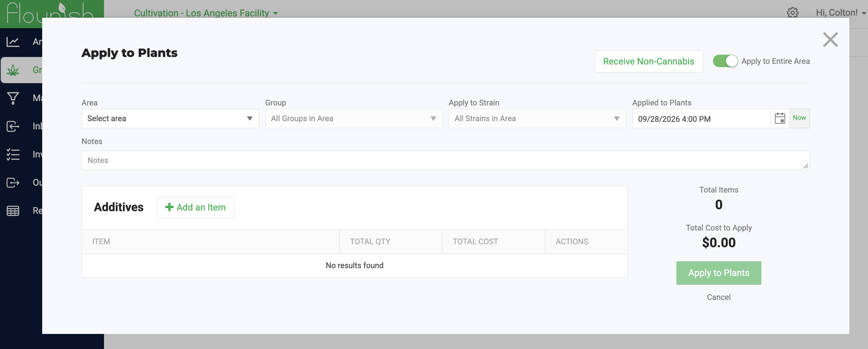
Task: Set date using the Now button
Action: coord(799,118)
